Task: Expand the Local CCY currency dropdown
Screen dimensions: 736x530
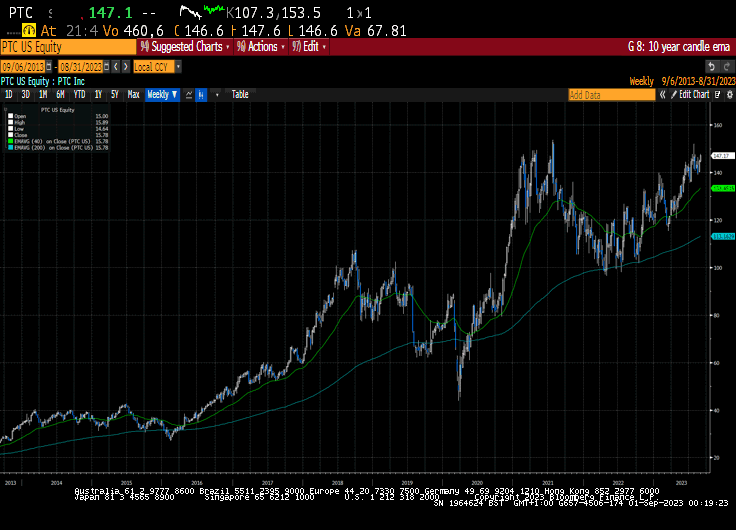Action: (x=178, y=67)
